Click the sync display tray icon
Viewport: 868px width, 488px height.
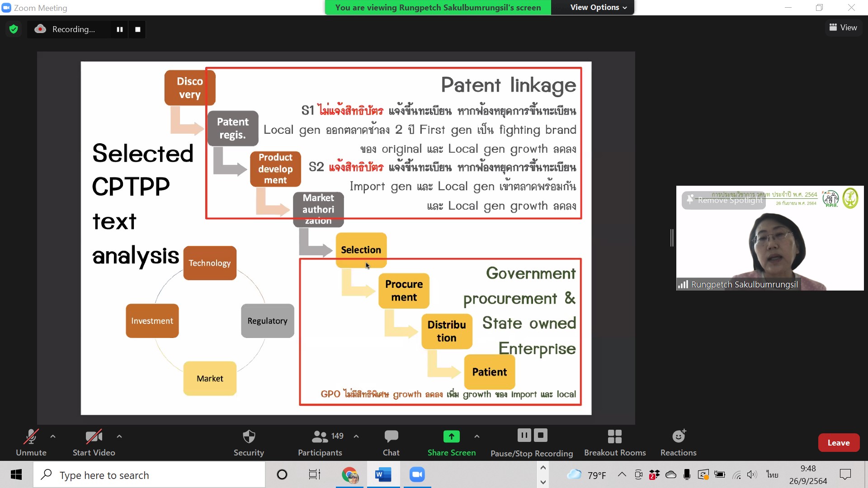pyautogui.click(x=703, y=474)
